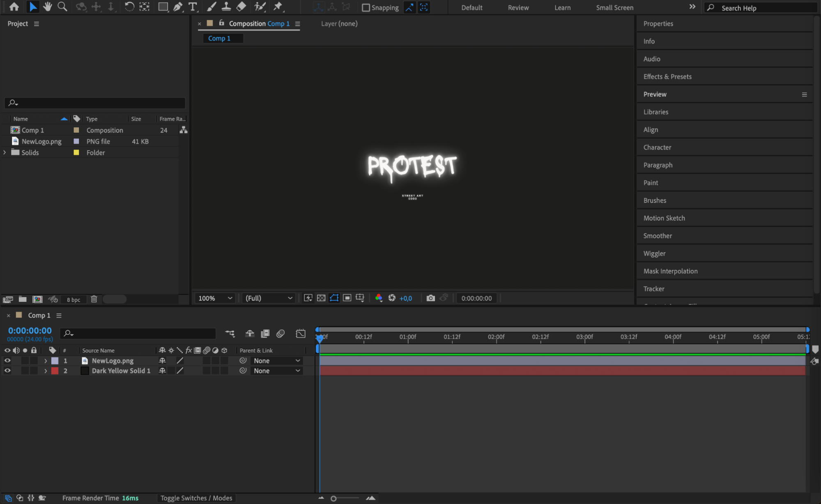Hide the Dark Yellow Solid 1 layer
This screenshot has height=504, width=821.
coord(7,371)
